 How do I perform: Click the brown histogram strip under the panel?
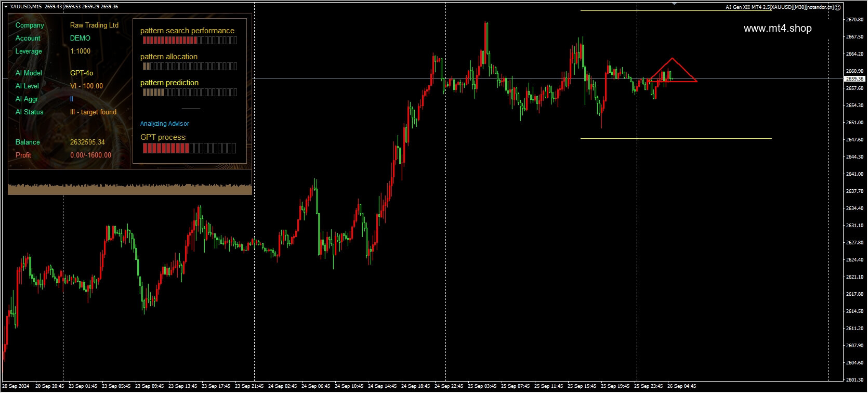coord(130,189)
